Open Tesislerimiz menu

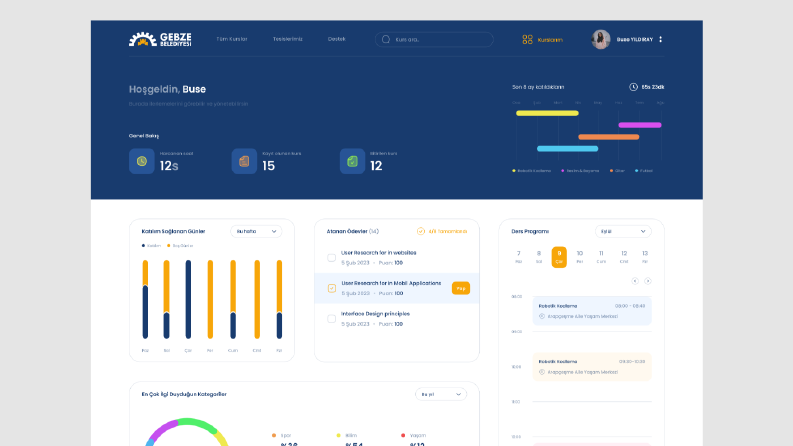click(288, 39)
